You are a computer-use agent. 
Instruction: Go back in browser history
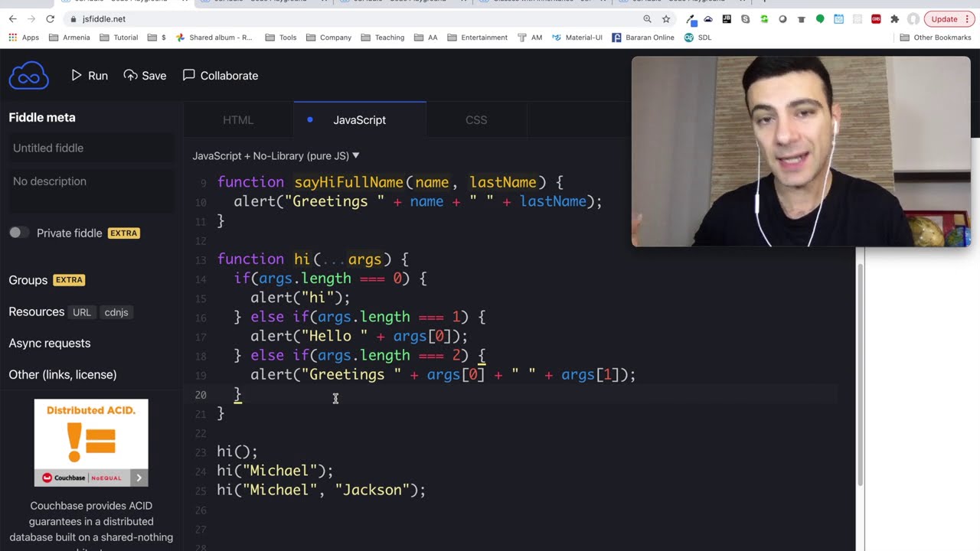12,18
